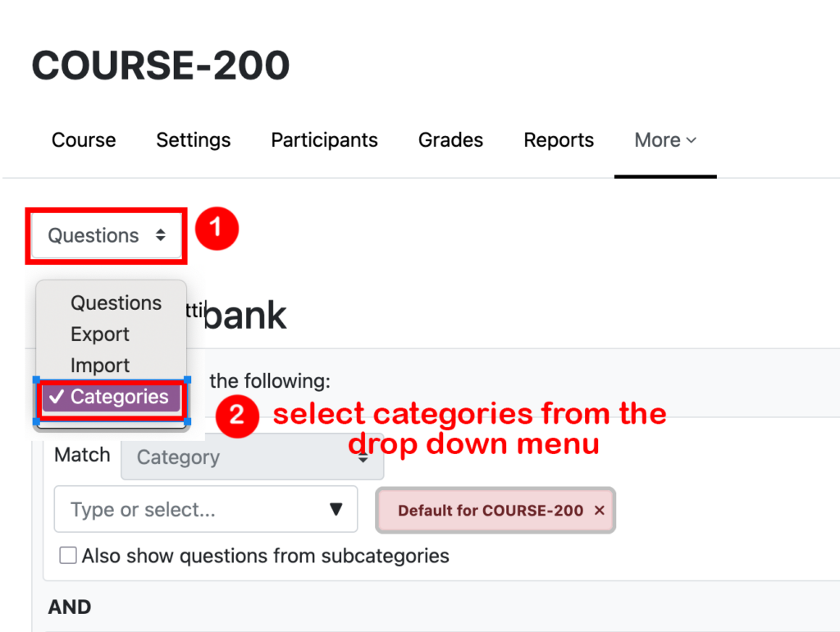This screenshot has width=840, height=632.
Task: Choose Export from the dropdown list
Action: pyautogui.click(x=100, y=334)
